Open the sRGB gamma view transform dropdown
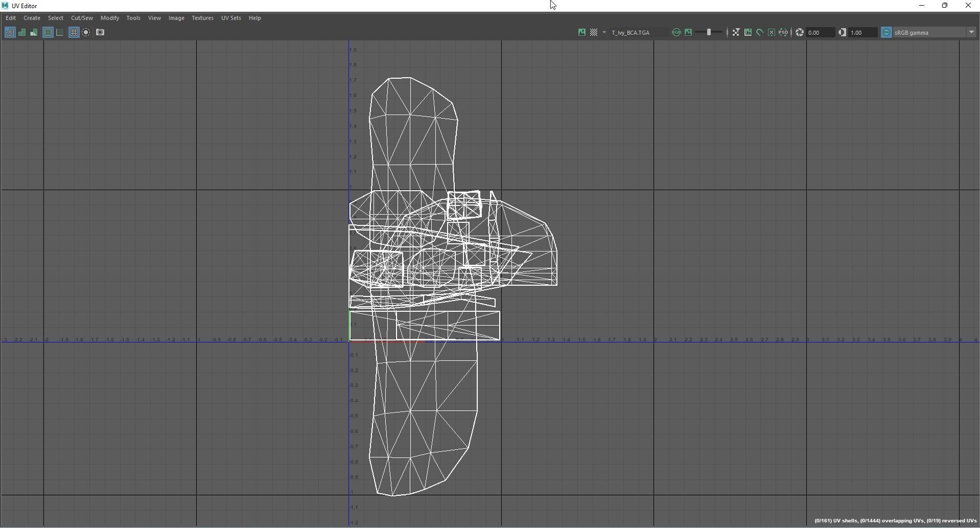This screenshot has width=980, height=528. (935, 33)
